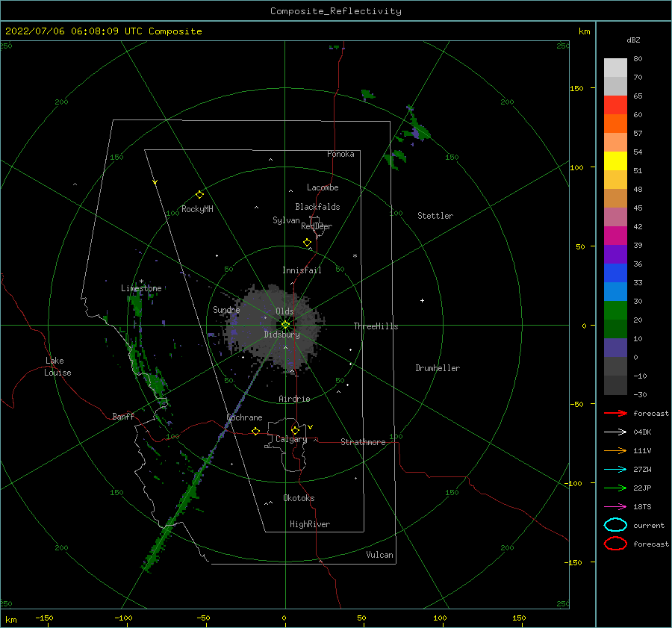Click the bright green 30-20 dBZ swatch
This screenshot has width=672, height=628.
click(x=615, y=310)
